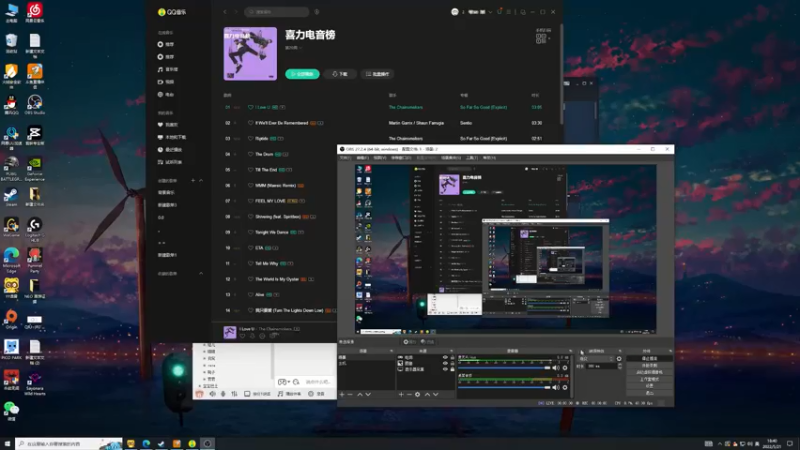Click the second button in OBS controls panel
This screenshot has height=450, width=800.
pos(649,365)
